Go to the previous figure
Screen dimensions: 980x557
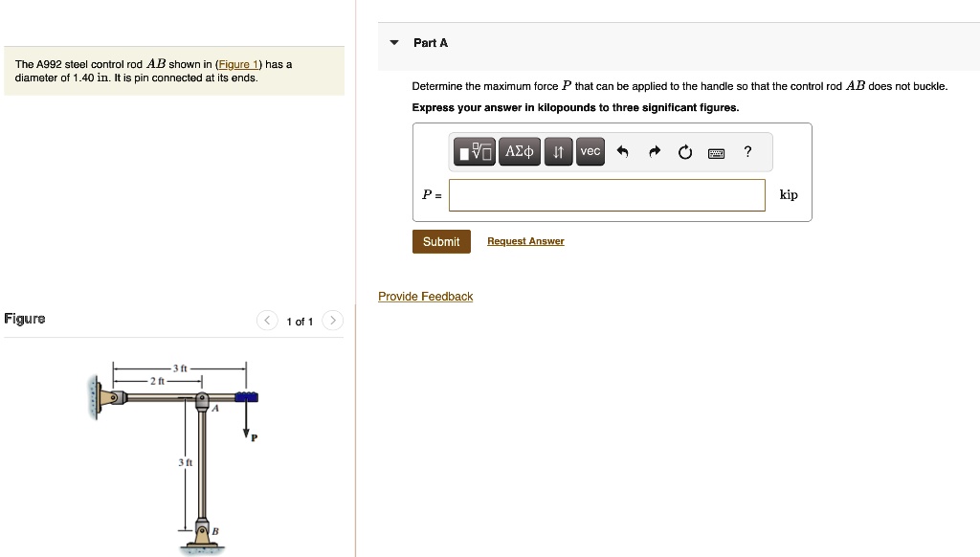(267, 321)
